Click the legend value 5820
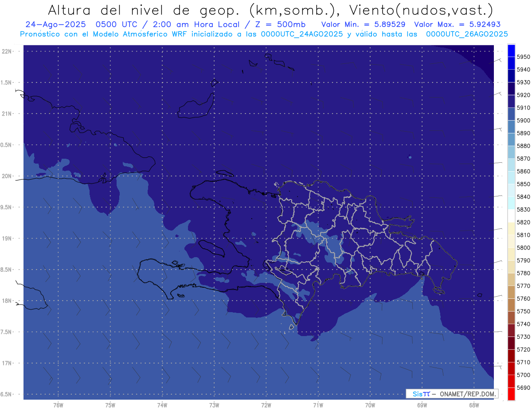532x411 pixels. tap(523, 222)
